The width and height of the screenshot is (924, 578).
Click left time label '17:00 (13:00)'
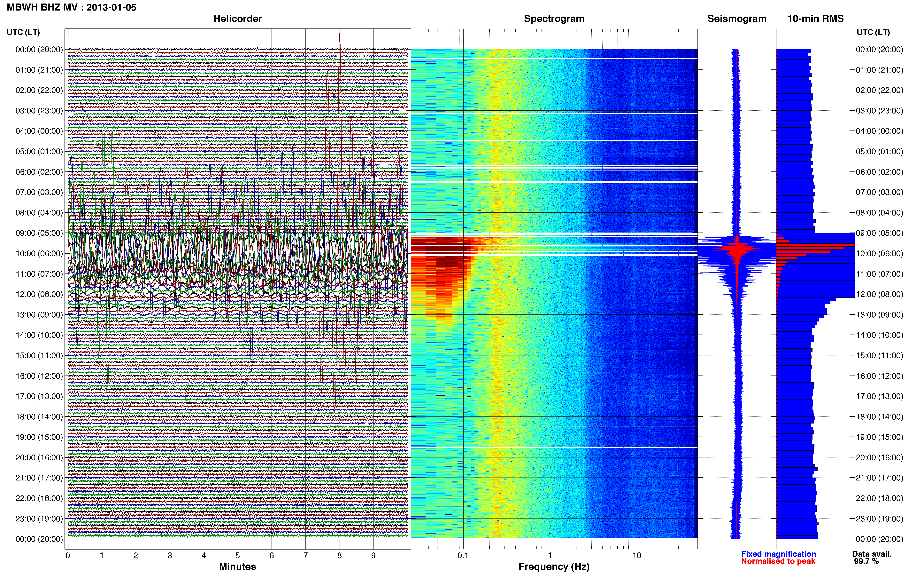pyautogui.click(x=39, y=396)
